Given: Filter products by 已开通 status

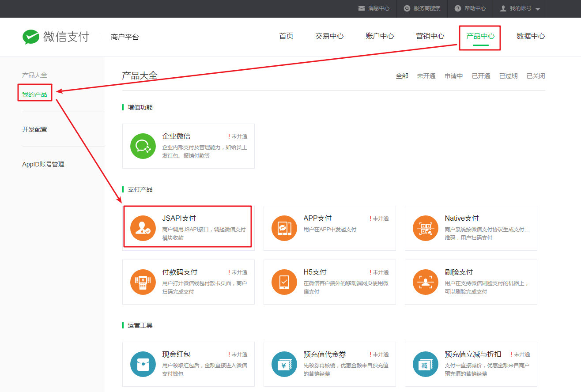Looking at the screenshot, I should point(481,76).
